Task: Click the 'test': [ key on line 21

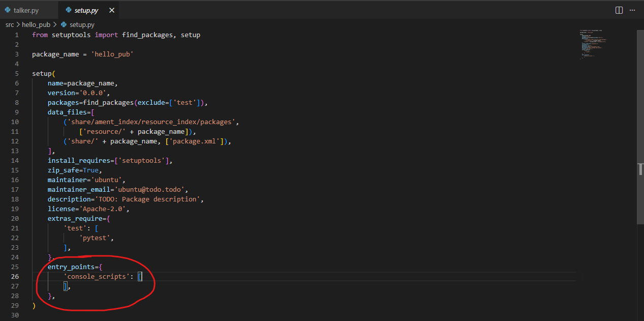Action: pos(81,228)
